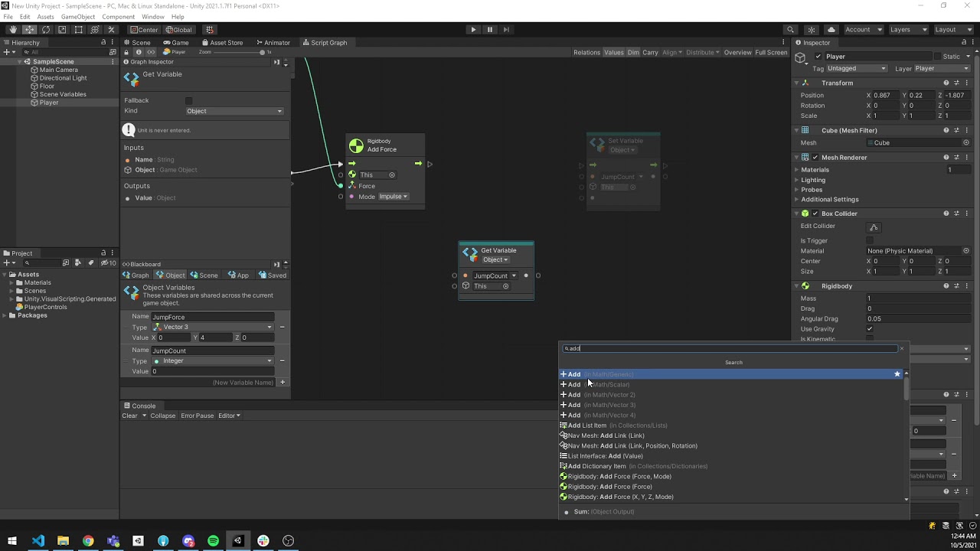Open the Tag Untagged dropdown
This screenshot has width=980, height=551.
[x=857, y=69]
